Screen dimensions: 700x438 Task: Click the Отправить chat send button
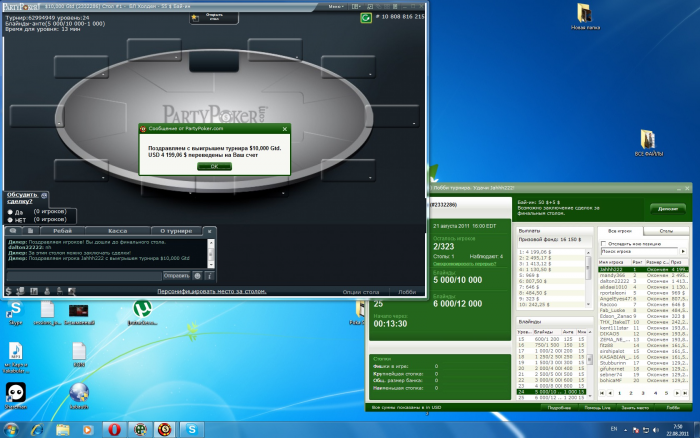coord(176,275)
